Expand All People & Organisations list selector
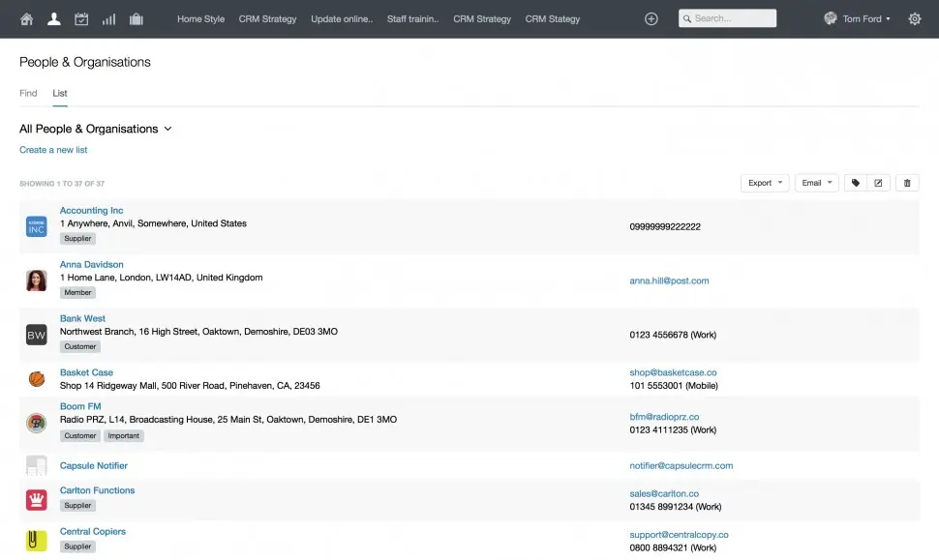 (96, 129)
